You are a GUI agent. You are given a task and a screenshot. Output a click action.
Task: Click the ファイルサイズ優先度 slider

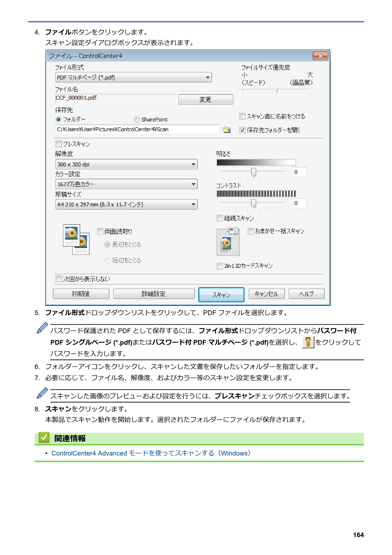pyautogui.click(x=276, y=91)
